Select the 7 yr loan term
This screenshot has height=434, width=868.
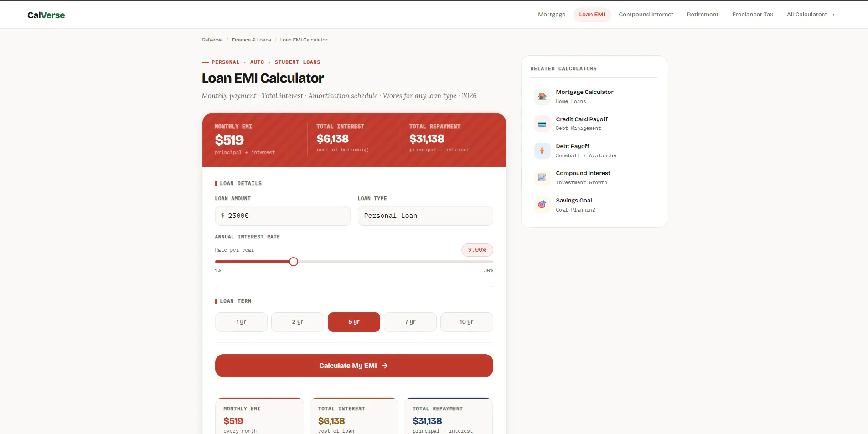pyautogui.click(x=410, y=322)
